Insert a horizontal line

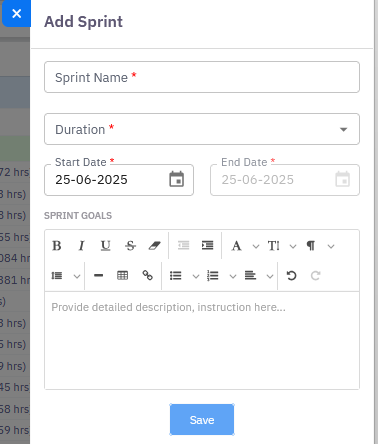pyautogui.click(x=98, y=275)
